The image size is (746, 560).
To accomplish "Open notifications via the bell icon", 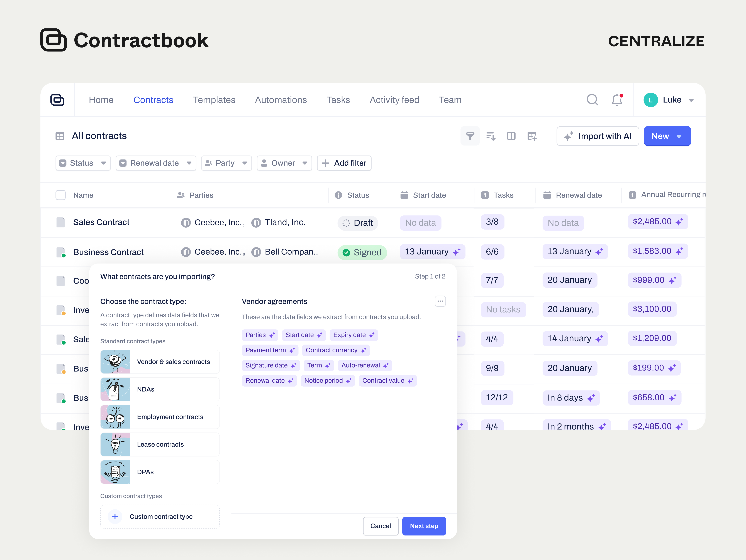I will (617, 100).
